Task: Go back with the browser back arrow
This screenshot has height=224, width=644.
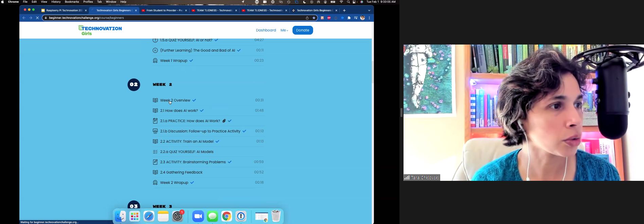Action: [24, 18]
